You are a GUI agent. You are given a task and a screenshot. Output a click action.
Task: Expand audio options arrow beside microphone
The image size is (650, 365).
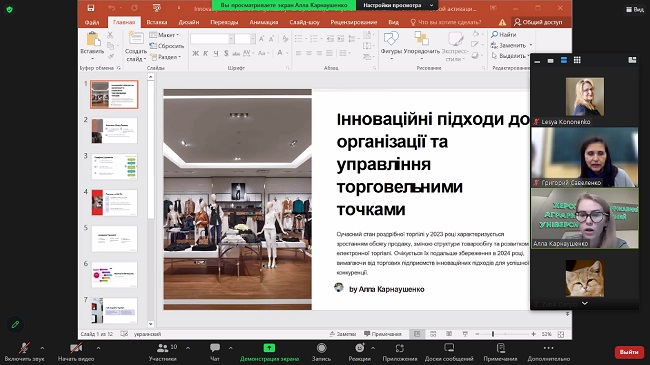[x=42, y=348]
